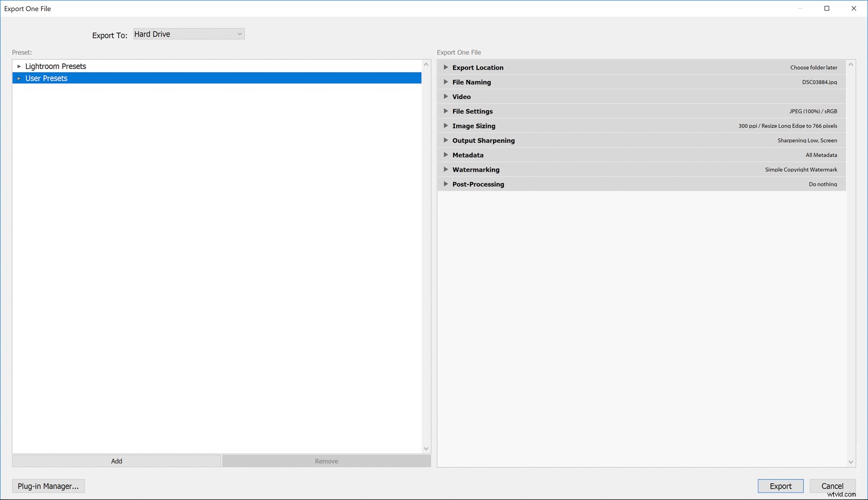Screen dimensions: 868x500
Task: Click the File Naming panel title
Action: pyautogui.click(x=472, y=82)
